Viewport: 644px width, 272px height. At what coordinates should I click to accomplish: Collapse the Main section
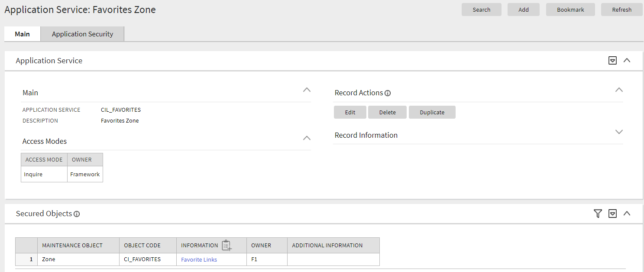307,90
